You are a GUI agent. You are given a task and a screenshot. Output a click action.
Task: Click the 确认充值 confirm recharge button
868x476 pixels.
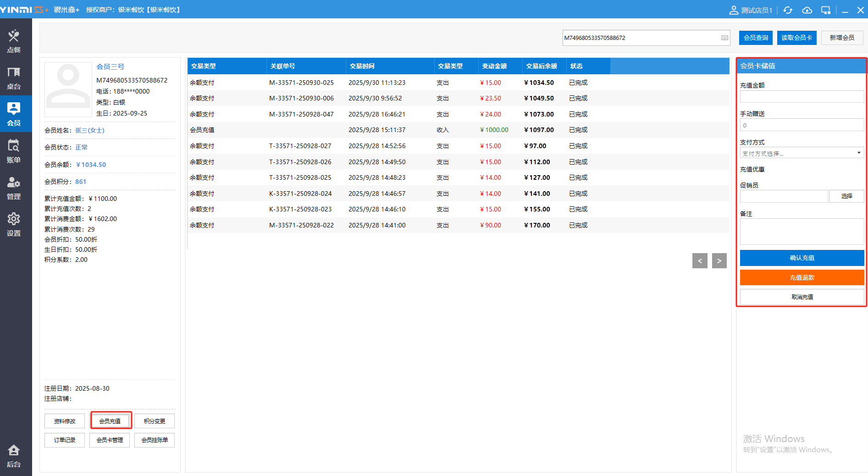[802, 258]
